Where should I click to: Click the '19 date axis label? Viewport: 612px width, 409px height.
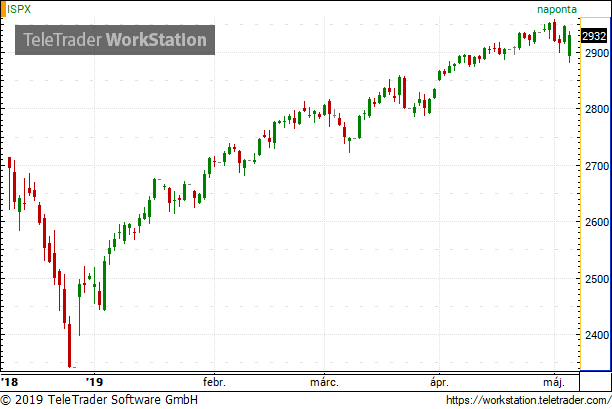(94, 381)
